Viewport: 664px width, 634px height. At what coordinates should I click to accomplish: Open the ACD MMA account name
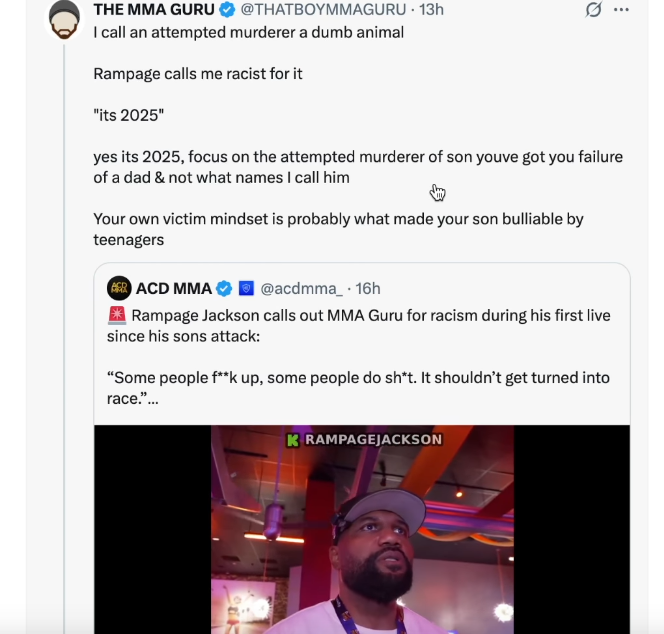(x=173, y=289)
